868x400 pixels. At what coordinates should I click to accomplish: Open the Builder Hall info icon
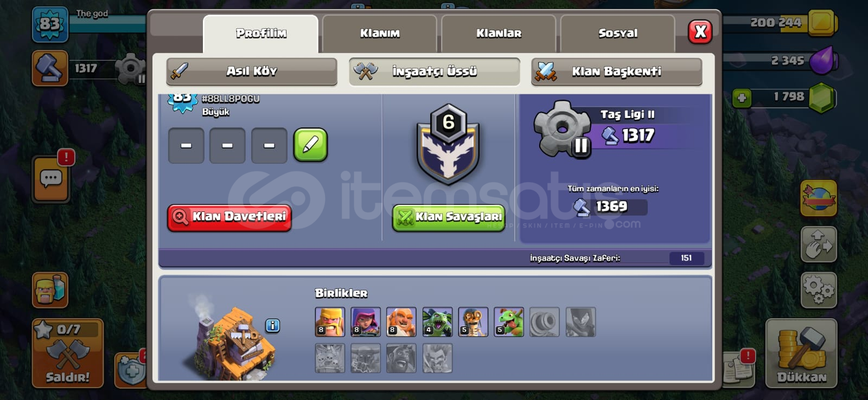coord(272,325)
